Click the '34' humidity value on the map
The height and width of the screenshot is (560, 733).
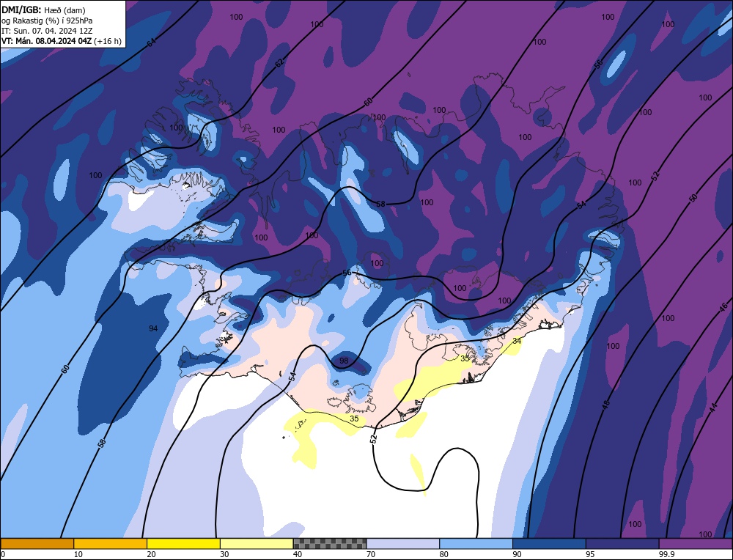tap(517, 341)
